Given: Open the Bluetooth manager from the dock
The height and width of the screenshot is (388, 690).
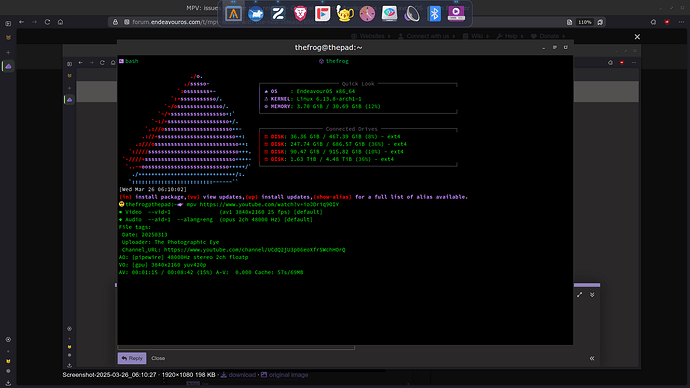Looking at the screenshot, I should pos(434,14).
